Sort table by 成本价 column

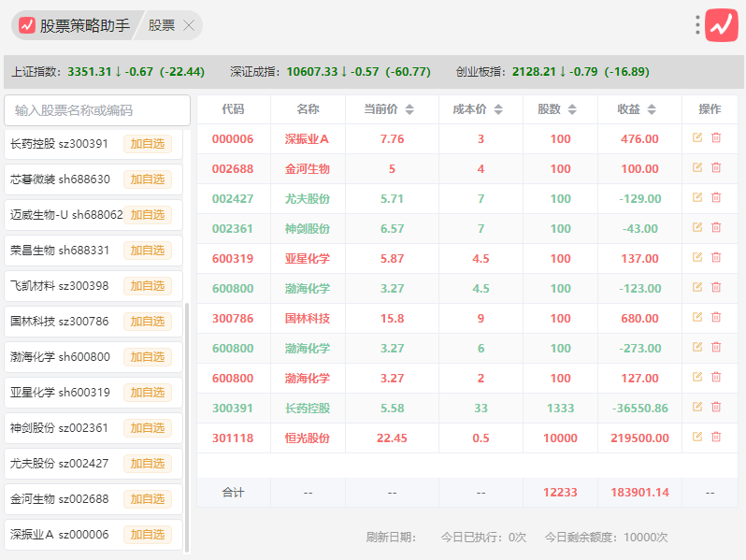coord(498,109)
